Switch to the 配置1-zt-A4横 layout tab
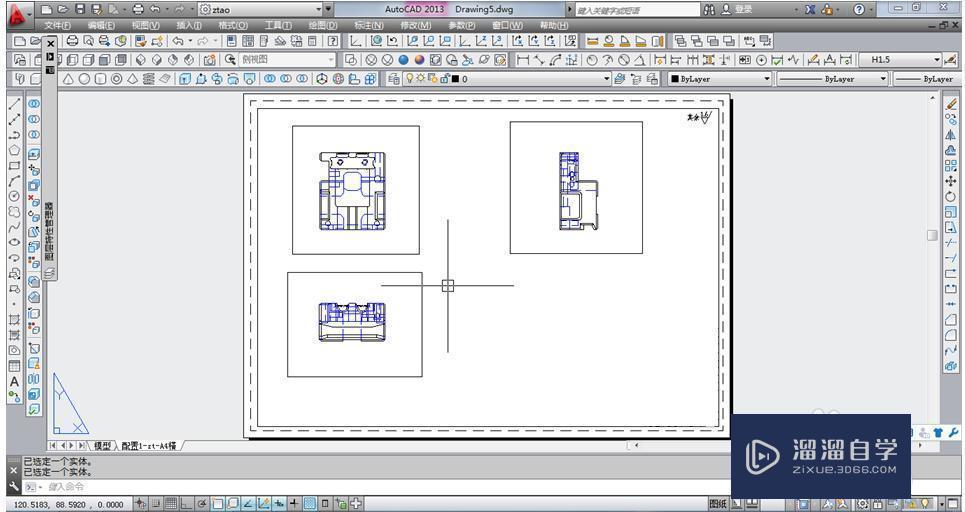Image resolution: width=965 pixels, height=512 pixels. (x=149, y=446)
